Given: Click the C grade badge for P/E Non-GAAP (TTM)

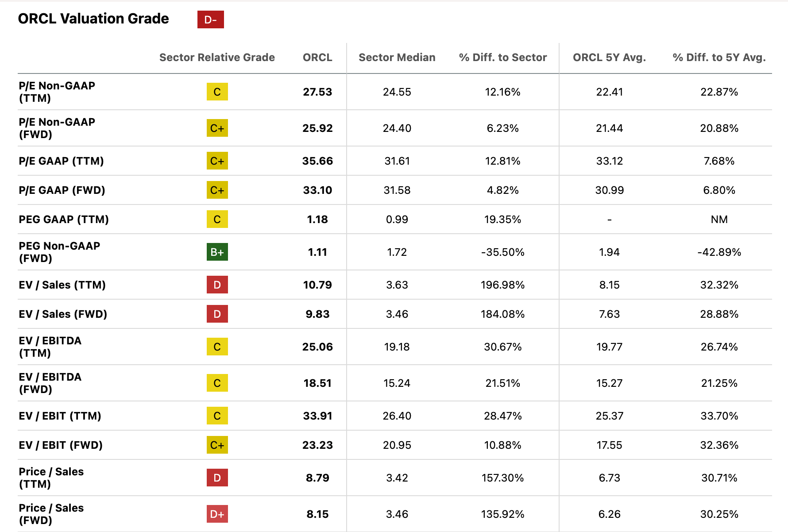Looking at the screenshot, I should click(217, 92).
